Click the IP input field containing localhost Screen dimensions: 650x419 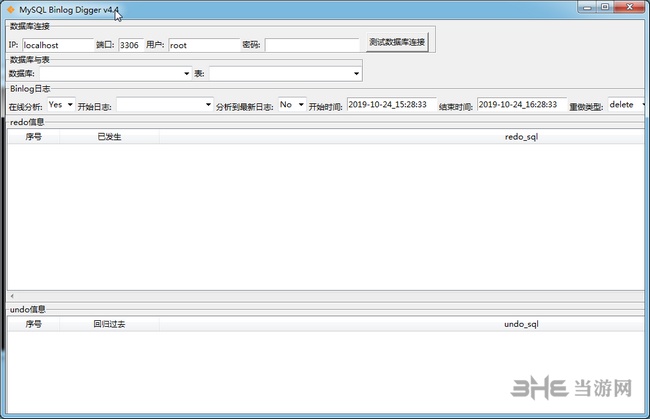pos(58,45)
